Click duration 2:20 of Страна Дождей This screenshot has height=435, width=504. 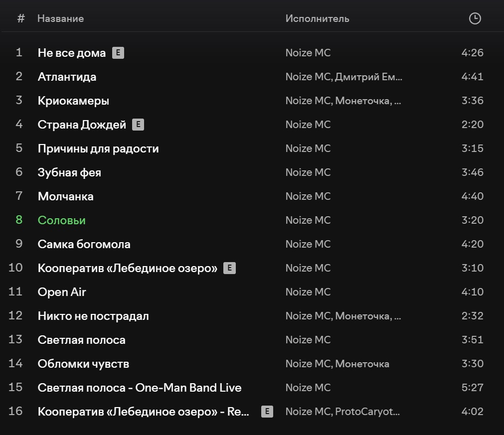(x=472, y=125)
